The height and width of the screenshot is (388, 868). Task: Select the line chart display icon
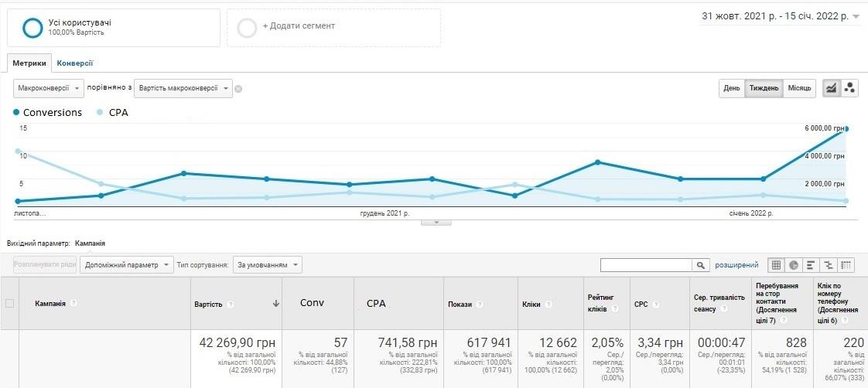pyautogui.click(x=830, y=88)
